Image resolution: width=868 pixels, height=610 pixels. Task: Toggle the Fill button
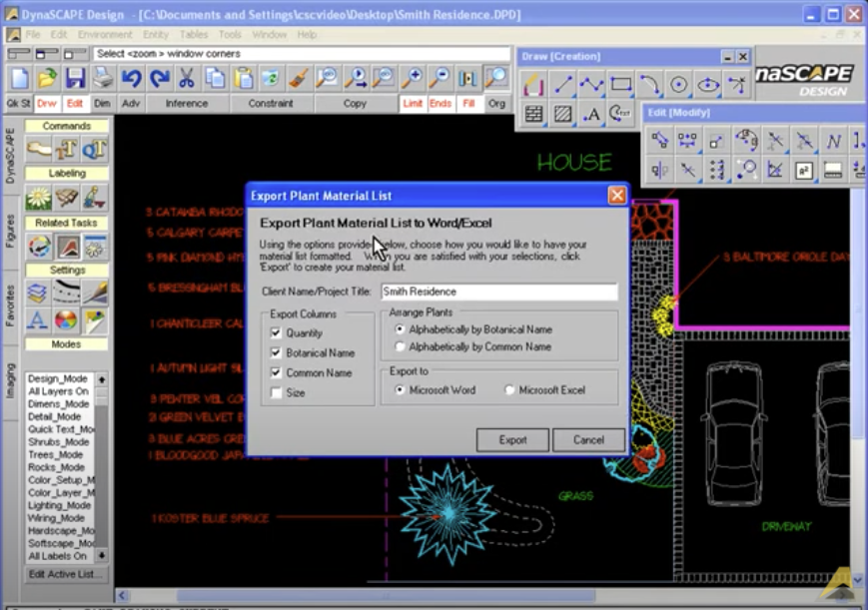[x=468, y=104]
